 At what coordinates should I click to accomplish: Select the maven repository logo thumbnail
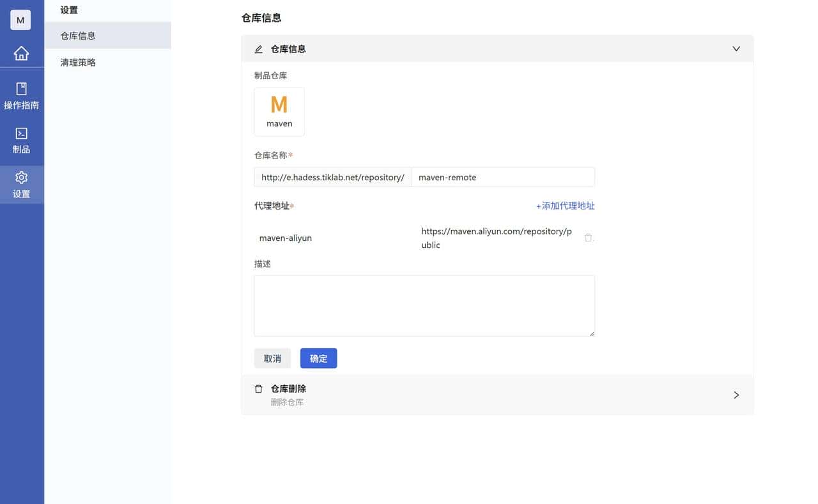click(x=279, y=111)
